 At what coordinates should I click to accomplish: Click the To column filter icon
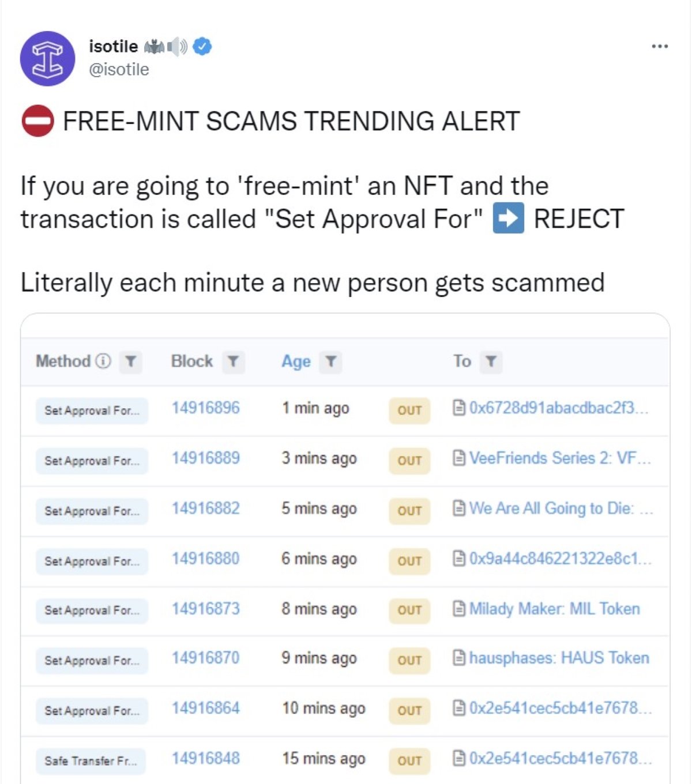[491, 362]
